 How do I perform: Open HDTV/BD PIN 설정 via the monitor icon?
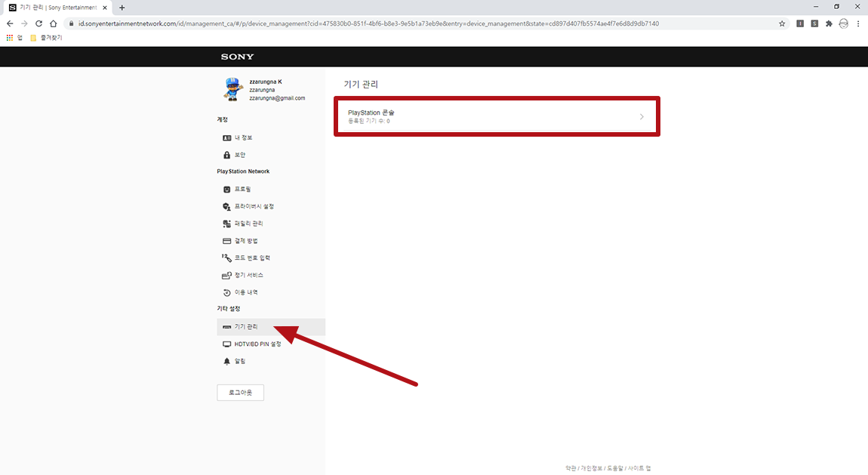pyautogui.click(x=226, y=344)
